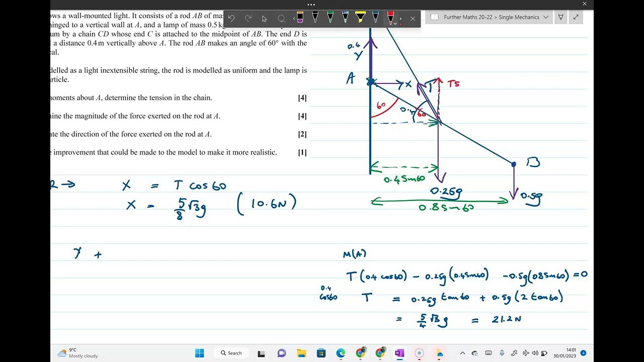
Task: Open Further Maths 20-22 notebook navigation
Action: click(468, 17)
